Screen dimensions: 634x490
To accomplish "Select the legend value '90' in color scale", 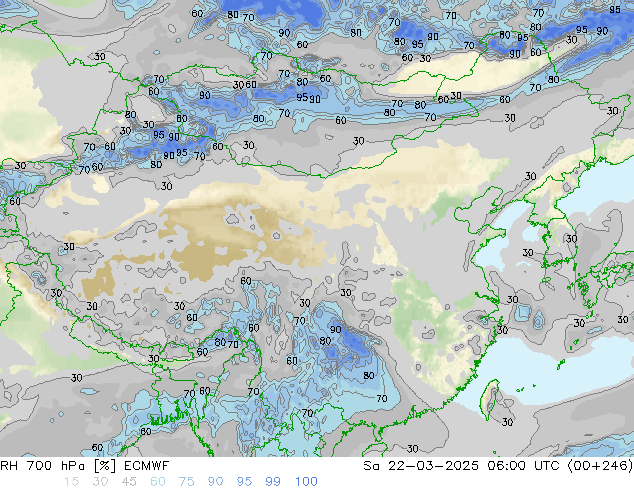I will pos(215,482).
